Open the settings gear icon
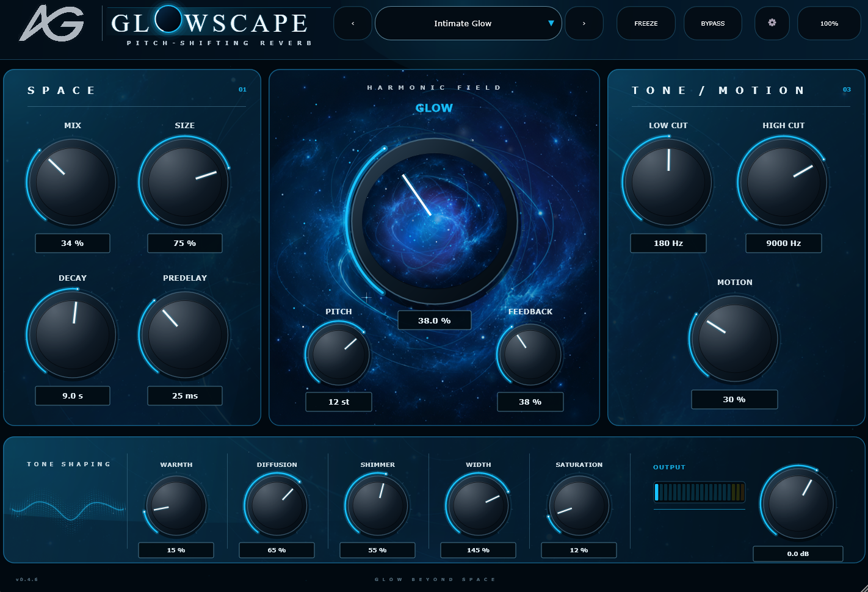The width and height of the screenshot is (868, 592). click(x=772, y=23)
